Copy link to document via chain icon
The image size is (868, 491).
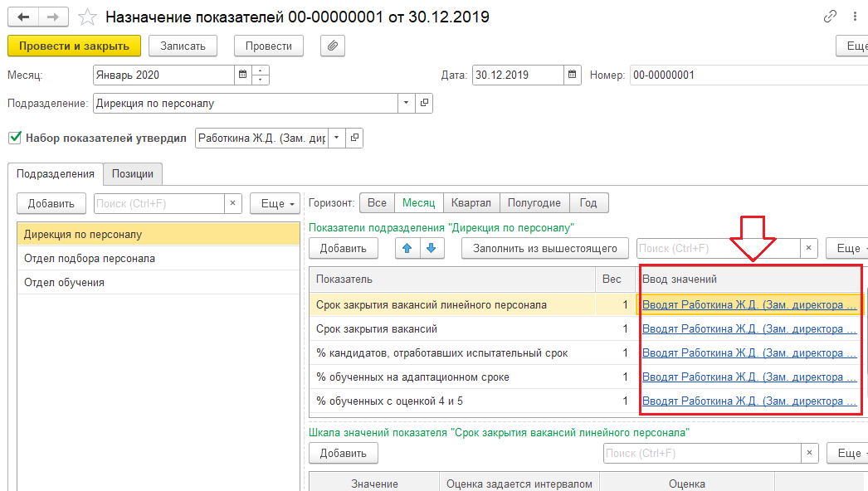tap(830, 17)
